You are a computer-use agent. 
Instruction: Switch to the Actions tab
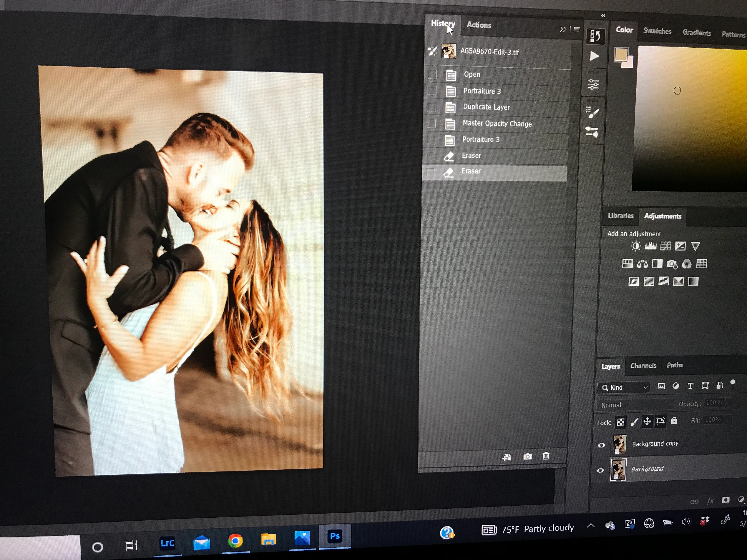[x=479, y=25]
